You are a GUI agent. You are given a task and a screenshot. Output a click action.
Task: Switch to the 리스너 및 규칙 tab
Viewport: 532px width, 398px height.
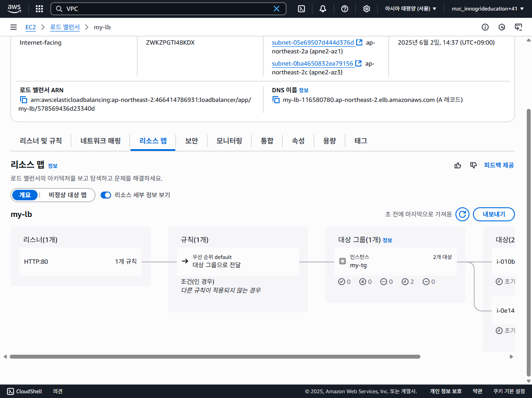41,141
